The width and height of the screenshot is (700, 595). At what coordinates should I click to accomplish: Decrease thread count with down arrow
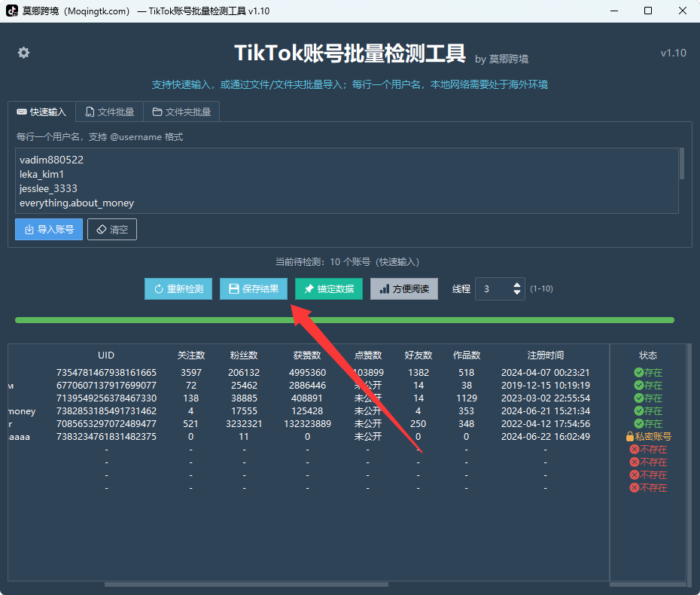517,292
